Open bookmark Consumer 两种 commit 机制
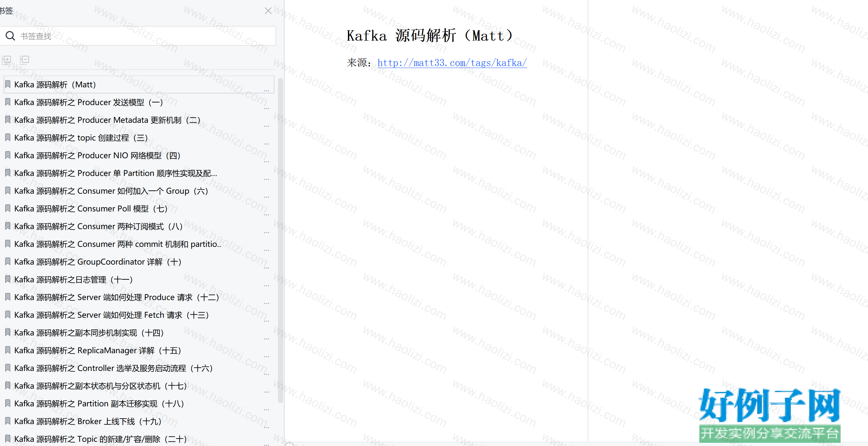 118,244
